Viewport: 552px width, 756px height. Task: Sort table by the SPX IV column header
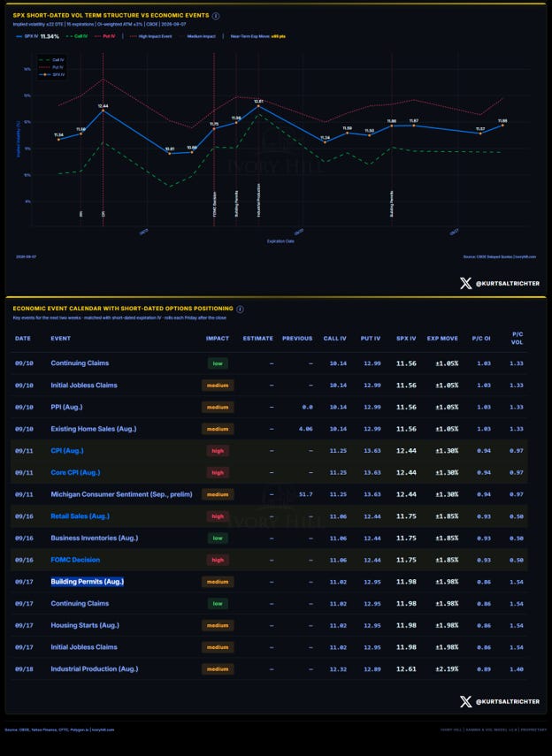406,339
